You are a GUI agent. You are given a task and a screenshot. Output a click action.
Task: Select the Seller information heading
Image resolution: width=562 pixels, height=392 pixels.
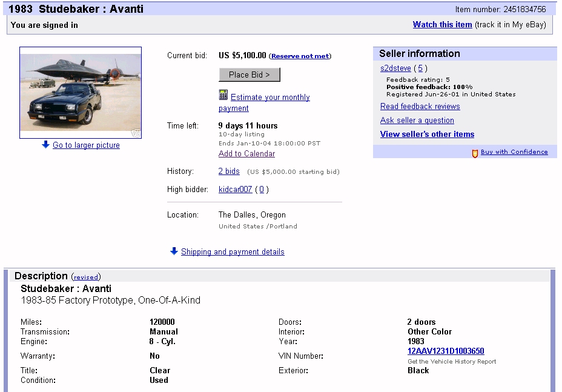tap(419, 53)
